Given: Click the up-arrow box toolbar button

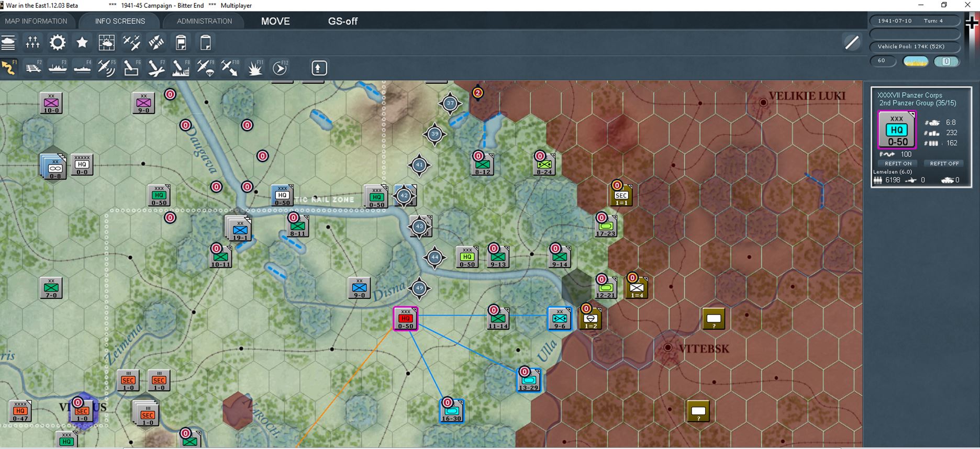Looking at the screenshot, I should (319, 68).
